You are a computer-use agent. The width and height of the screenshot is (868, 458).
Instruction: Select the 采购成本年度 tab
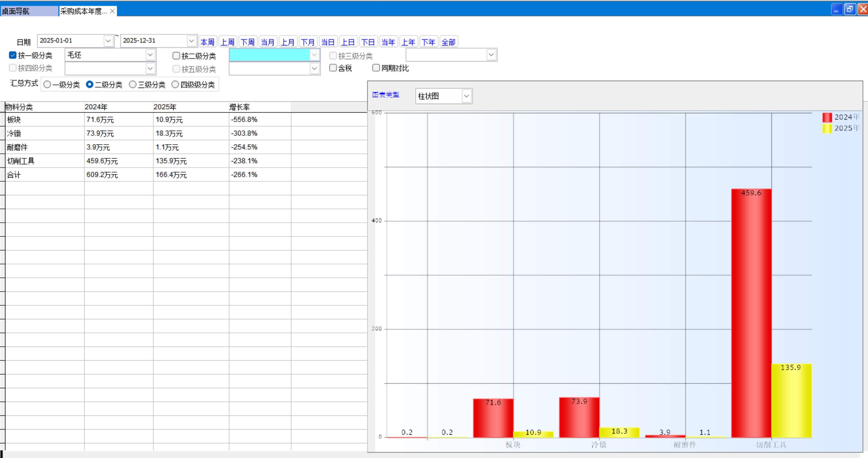83,11
